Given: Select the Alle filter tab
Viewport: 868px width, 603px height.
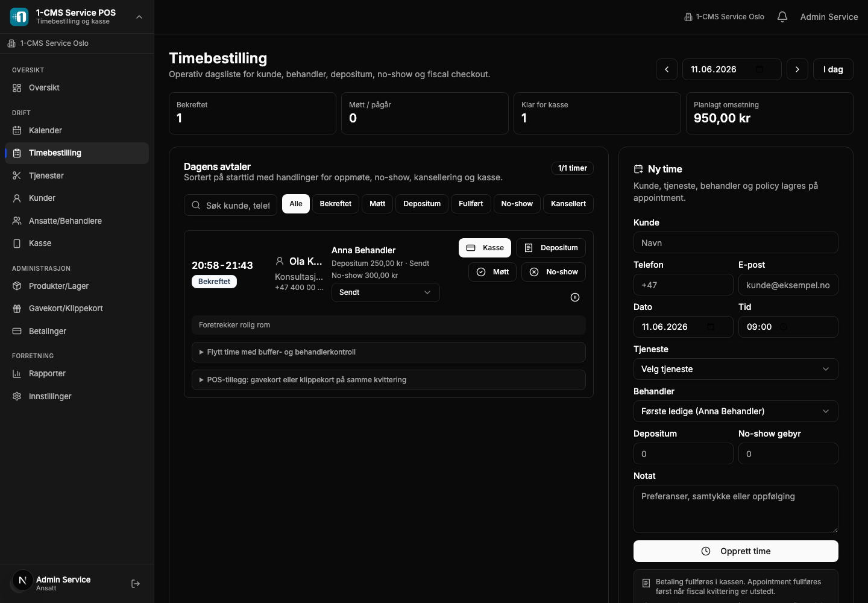Looking at the screenshot, I should tap(296, 204).
